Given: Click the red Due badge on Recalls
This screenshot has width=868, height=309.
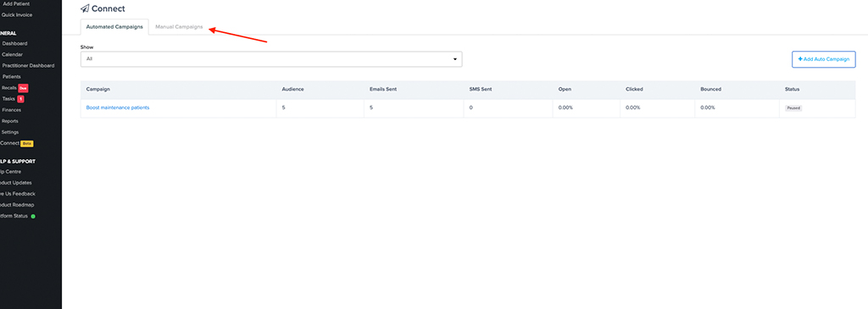Looking at the screenshot, I should pyautogui.click(x=23, y=88).
